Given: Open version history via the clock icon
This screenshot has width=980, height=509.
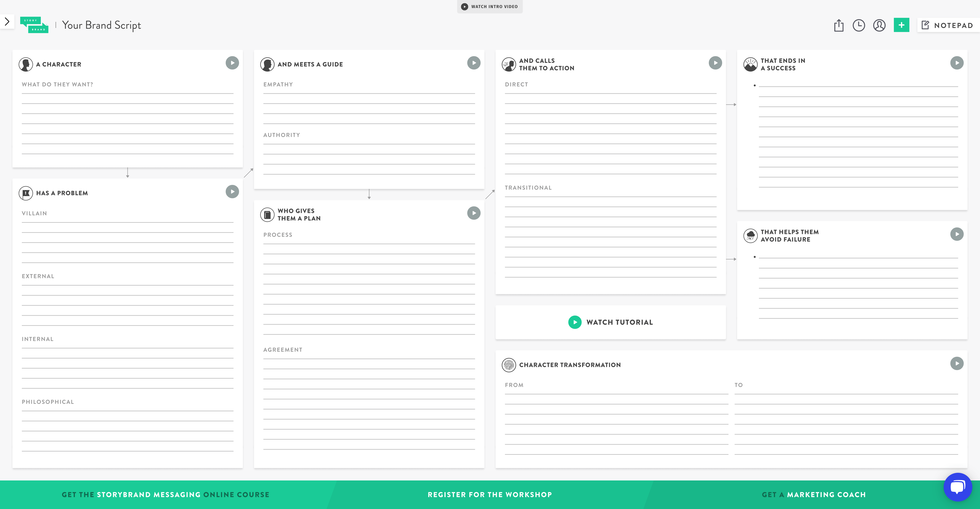Looking at the screenshot, I should [x=859, y=25].
